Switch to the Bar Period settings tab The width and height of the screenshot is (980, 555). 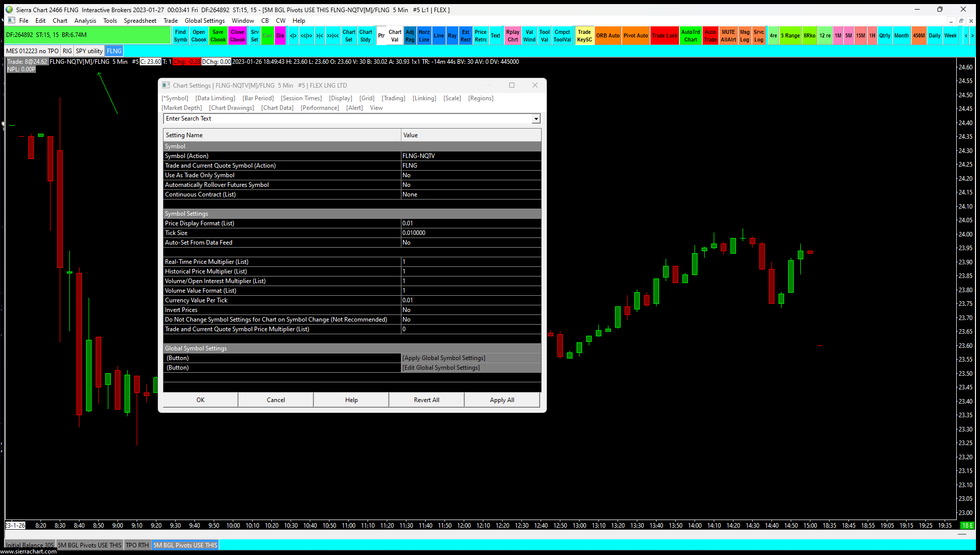point(258,98)
